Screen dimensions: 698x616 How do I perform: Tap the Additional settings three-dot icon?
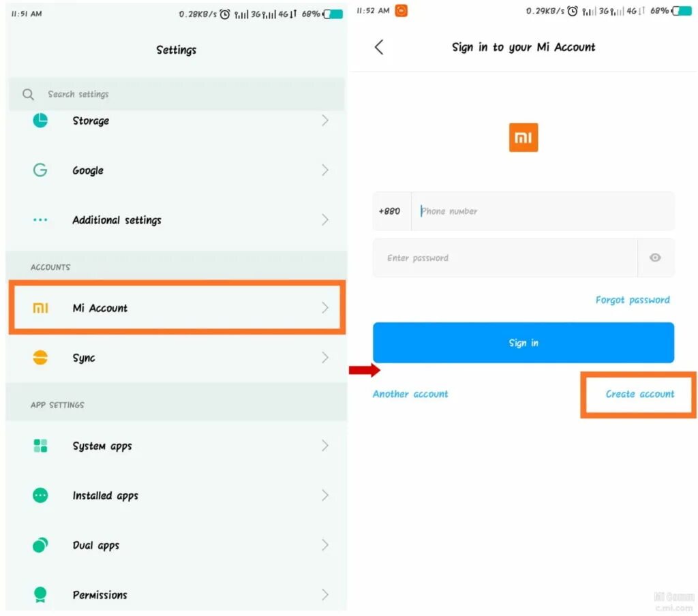tap(40, 220)
